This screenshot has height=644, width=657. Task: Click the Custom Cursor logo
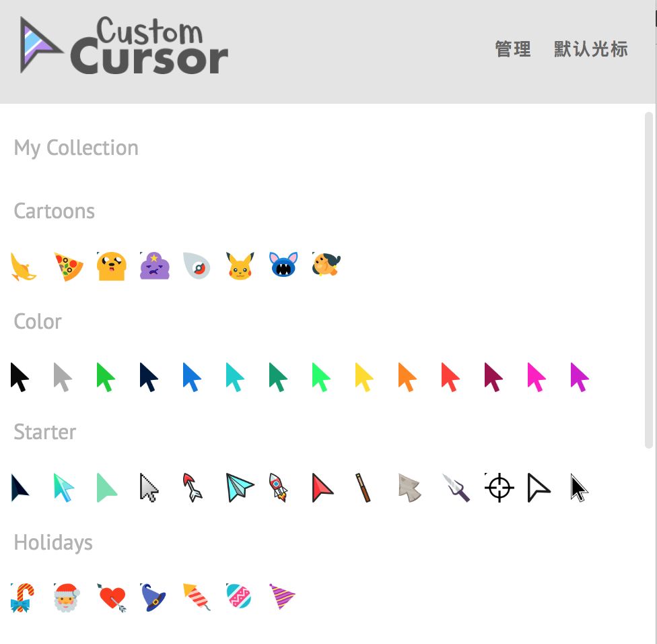point(124,45)
